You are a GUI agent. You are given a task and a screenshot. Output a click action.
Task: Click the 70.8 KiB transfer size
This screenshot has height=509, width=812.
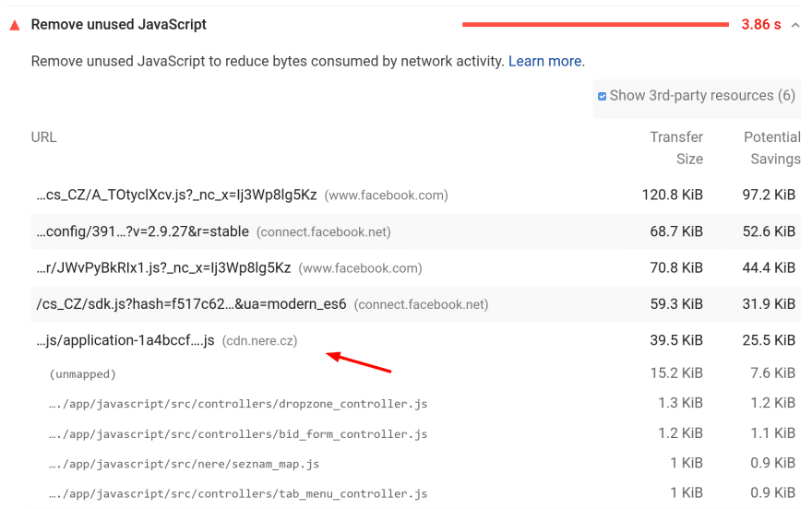pyautogui.click(x=676, y=268)
